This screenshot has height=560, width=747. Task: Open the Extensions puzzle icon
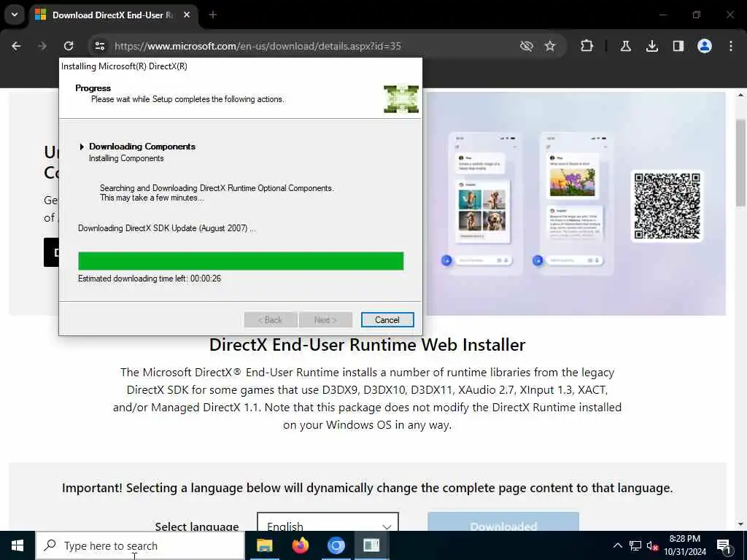click(x=587, y=46)
